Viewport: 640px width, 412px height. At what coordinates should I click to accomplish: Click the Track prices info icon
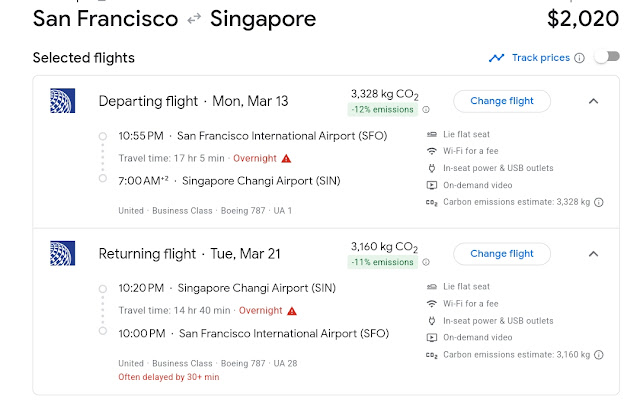pyautogui.click(x=579, y=58)
